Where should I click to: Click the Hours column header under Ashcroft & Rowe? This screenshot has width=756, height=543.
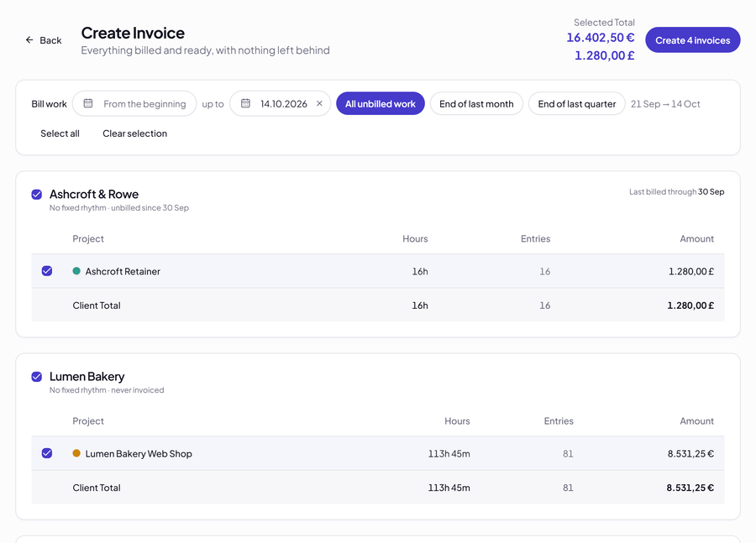point(415,238)
